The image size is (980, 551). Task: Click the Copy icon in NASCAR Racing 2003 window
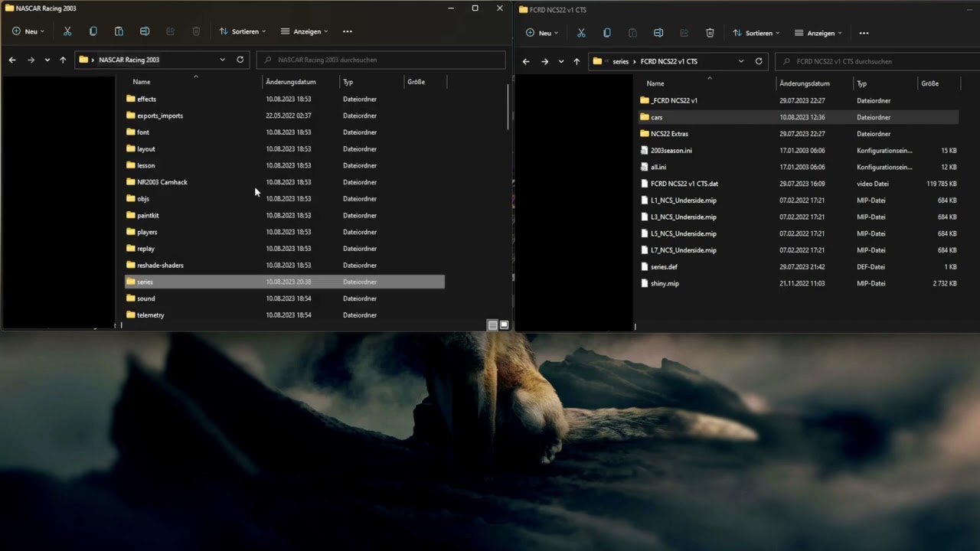tap(93, 31)
